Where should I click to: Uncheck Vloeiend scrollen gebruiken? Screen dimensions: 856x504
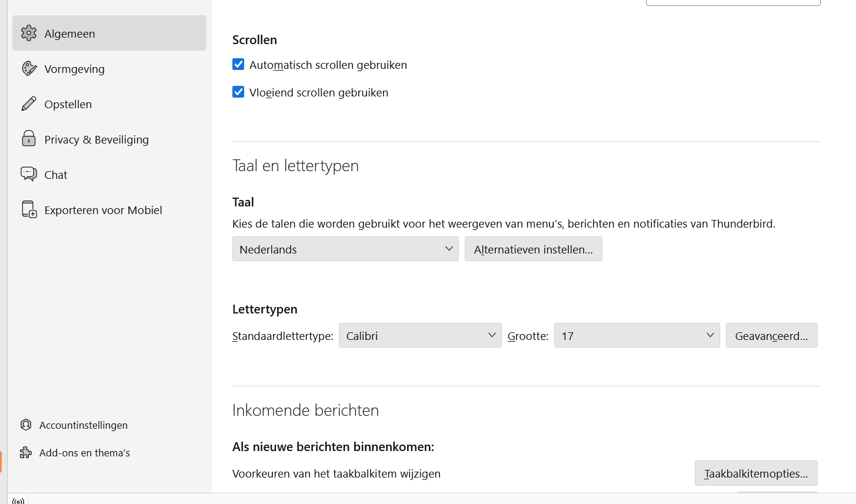238,92
